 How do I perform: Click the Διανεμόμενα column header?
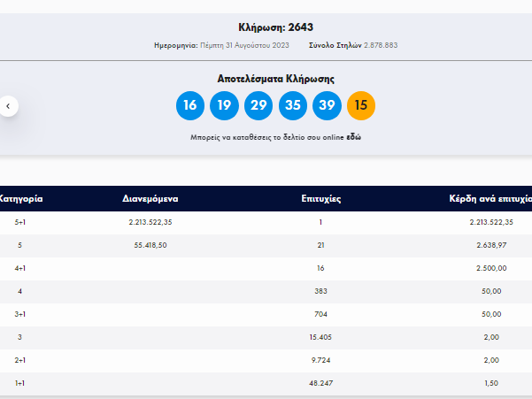tap(150, 199)
